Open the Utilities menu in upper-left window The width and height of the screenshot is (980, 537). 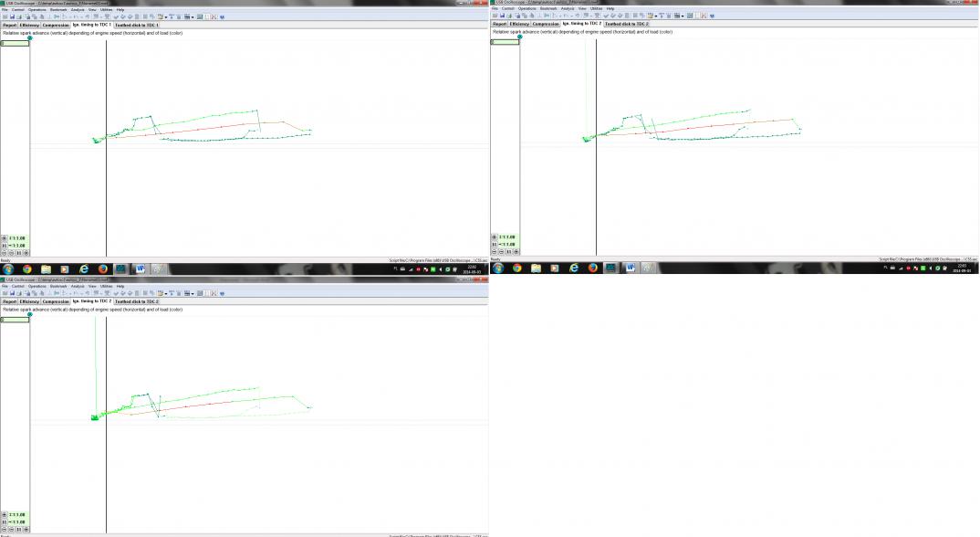pyautogui.click(x=106, y=10)
